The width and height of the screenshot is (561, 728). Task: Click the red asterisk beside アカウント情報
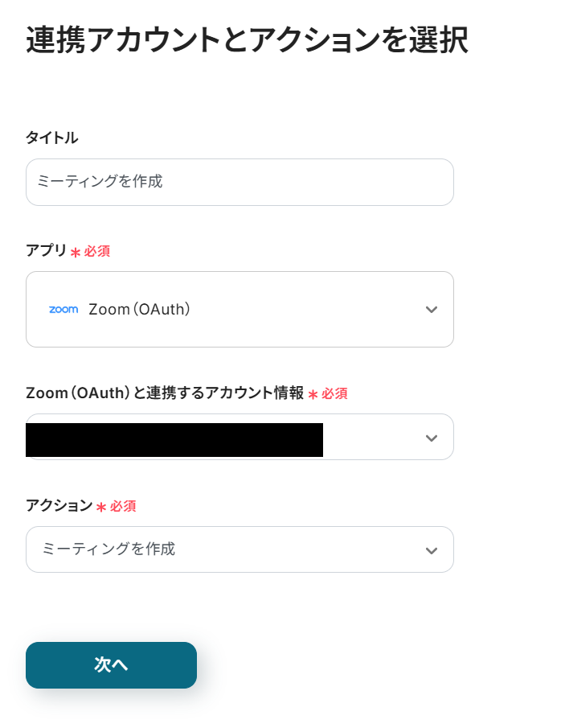pyautogui.click(x=313, y=395)
